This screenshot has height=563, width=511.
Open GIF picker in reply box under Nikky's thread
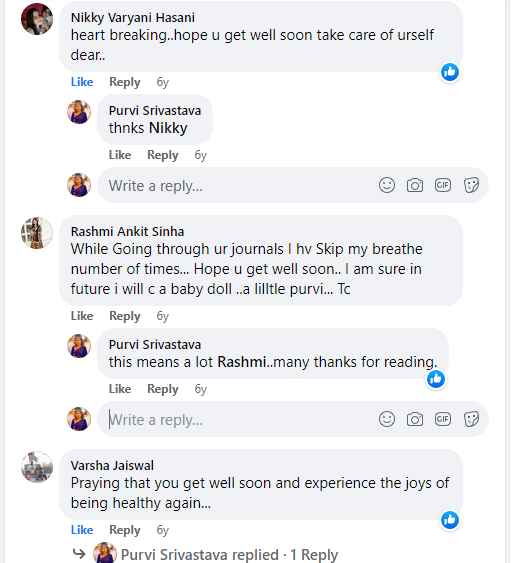(x=443, y=185)
